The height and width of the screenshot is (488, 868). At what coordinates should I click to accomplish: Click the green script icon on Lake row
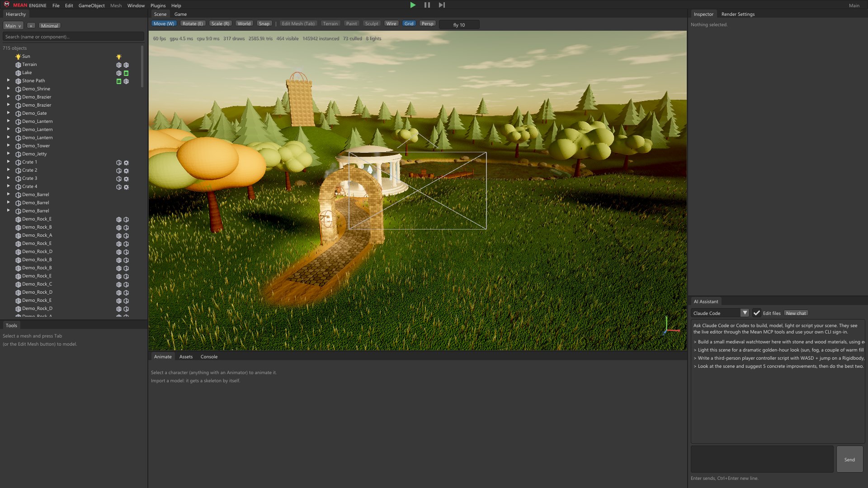(126, 73)
